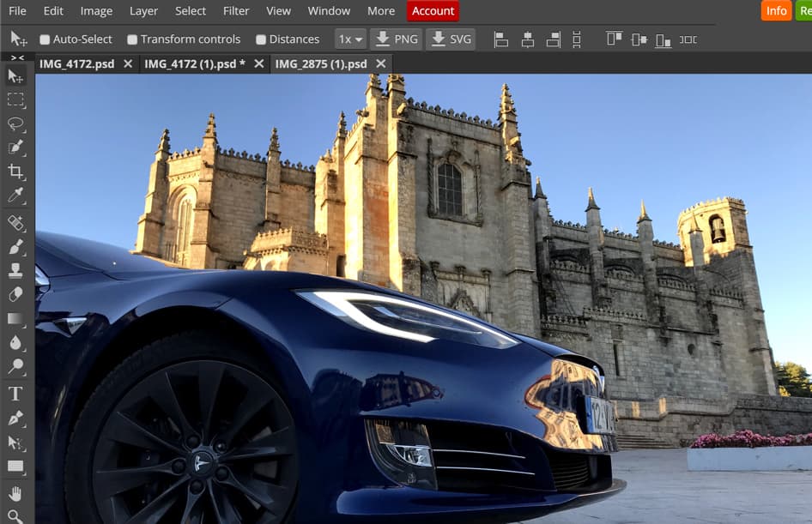Open the Filter menu
Image resolution: width=812 pixels, height=524 pixels.
[235, 11]
